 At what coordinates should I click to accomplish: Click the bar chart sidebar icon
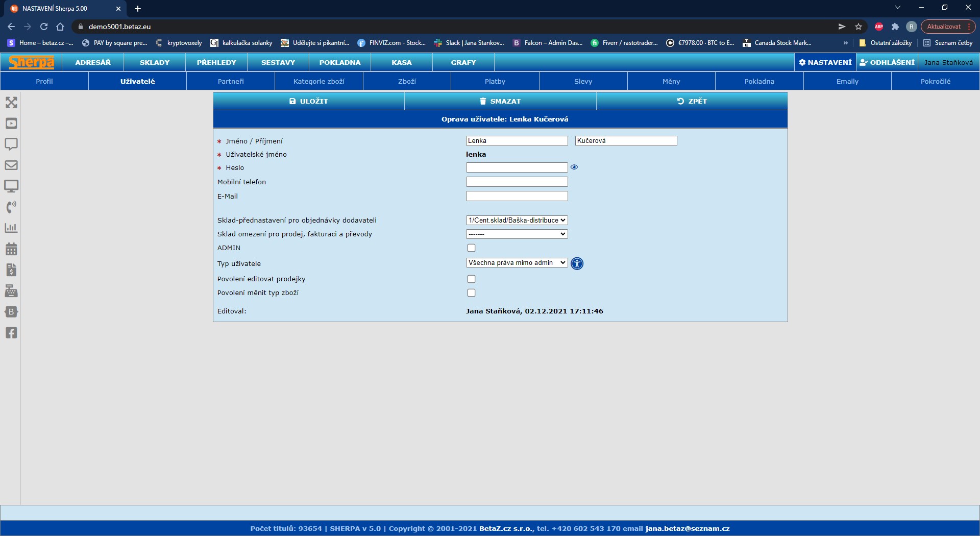coord(11,228)
